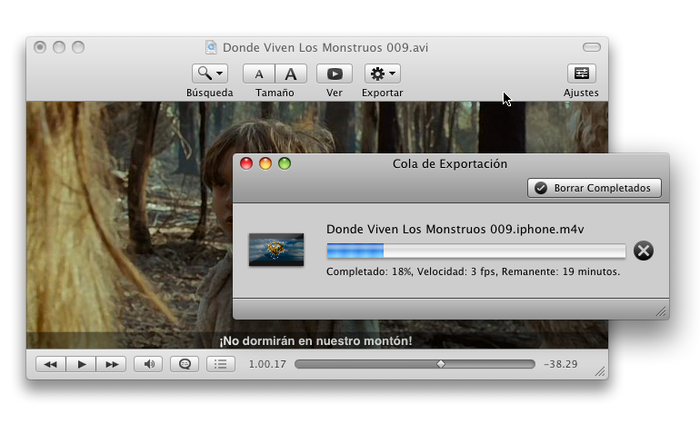This screenshot has width=700, height=443.
Task: Click the Donde Viven Los Monstruos 009.iphone.m4v filename
Action: [455, 229]
